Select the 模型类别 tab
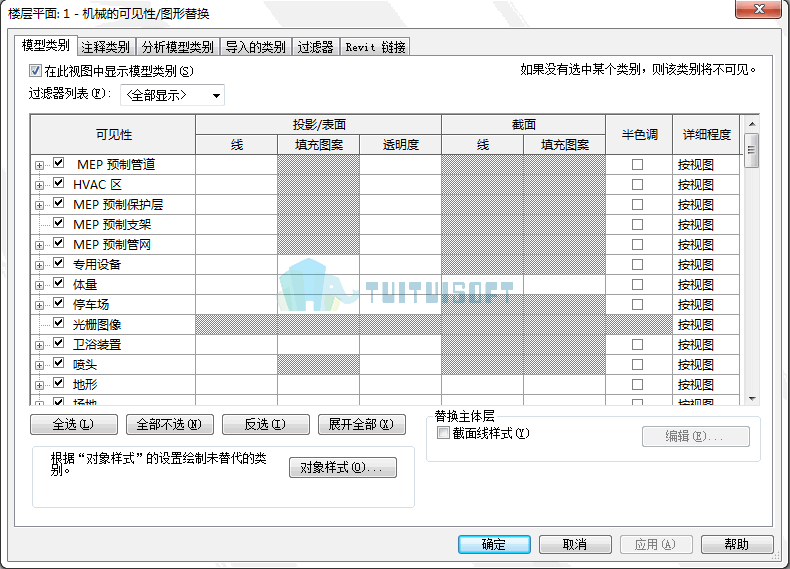 [x=46, y=46]
